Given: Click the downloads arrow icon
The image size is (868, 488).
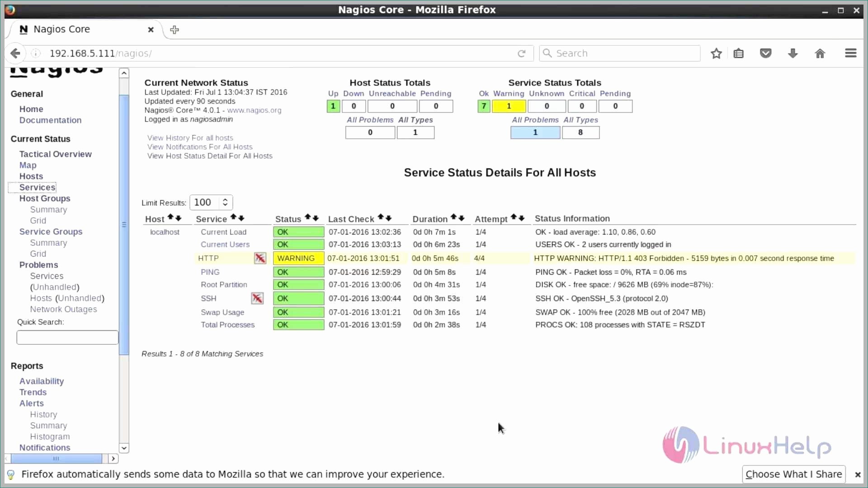Looking at the screenshot, I should [793, 53].
